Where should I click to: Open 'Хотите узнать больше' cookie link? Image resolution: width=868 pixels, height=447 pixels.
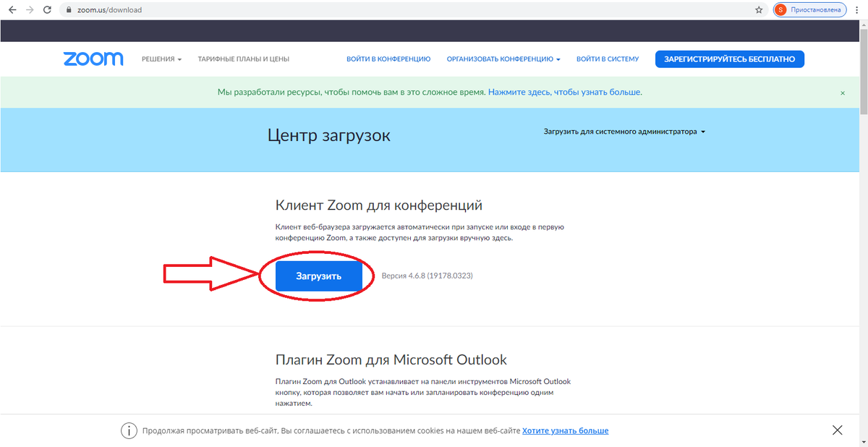(x=565, y=430)
